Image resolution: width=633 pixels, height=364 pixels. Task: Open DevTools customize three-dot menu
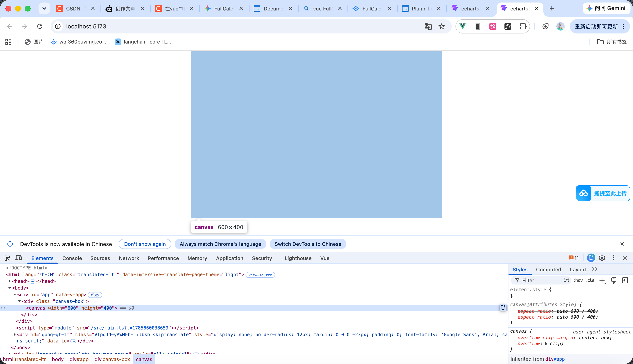(x=614, y=258)
